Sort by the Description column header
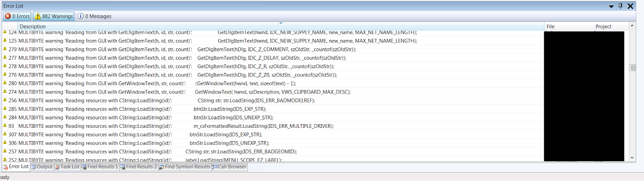 pos(281,26)
